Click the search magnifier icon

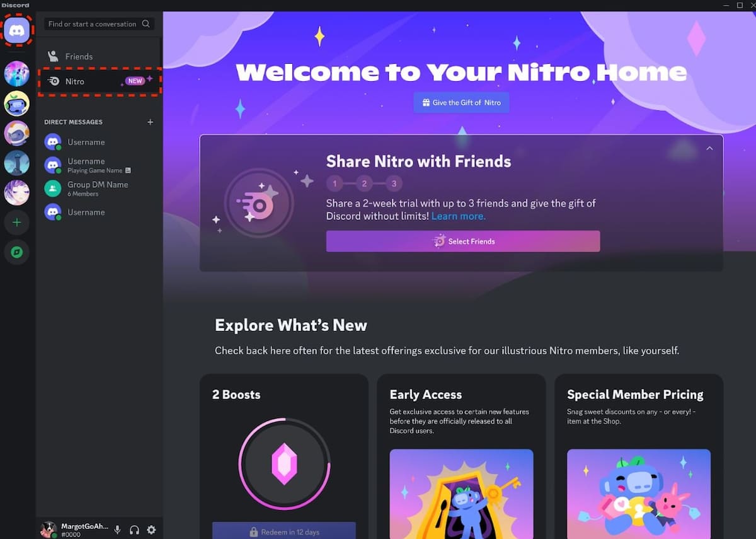tap(146, 24)
